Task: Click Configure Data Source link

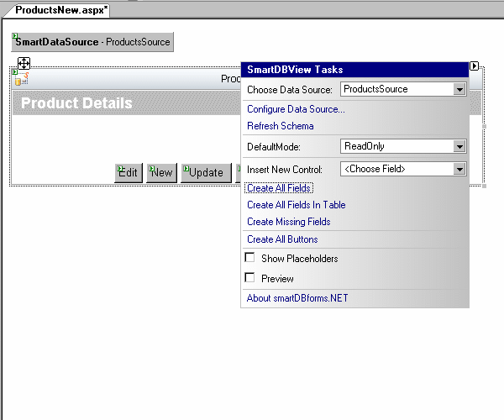Action: 296,109
